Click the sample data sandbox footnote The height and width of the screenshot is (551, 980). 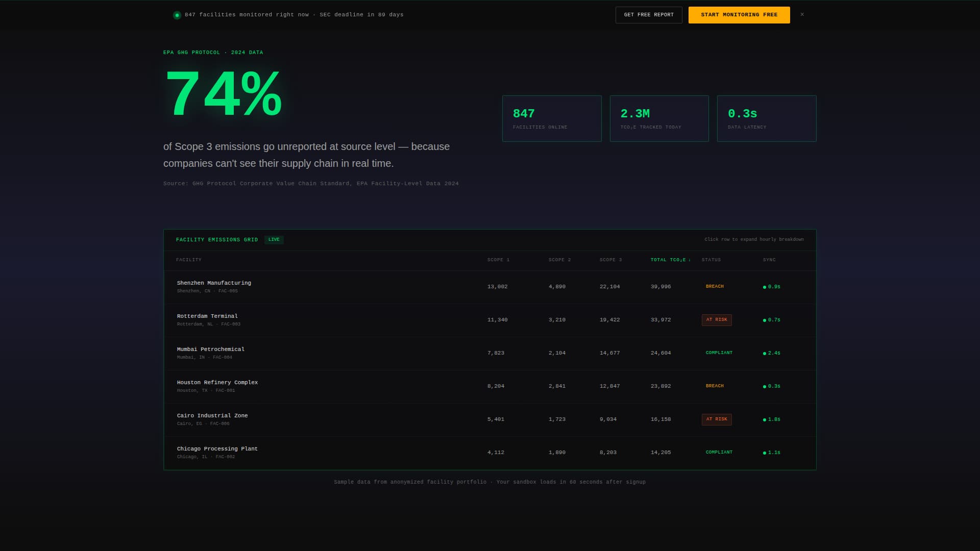(x=489, y=482)
